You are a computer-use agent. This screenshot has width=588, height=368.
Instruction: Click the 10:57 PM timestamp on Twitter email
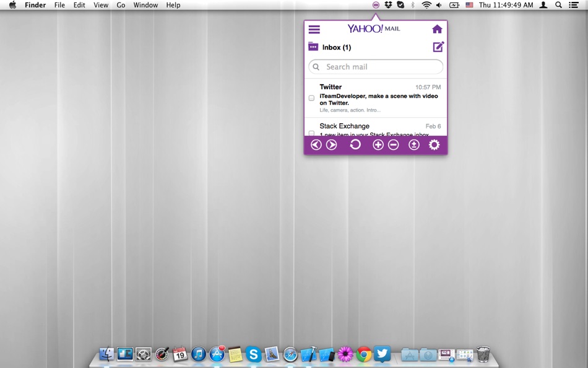428,87
